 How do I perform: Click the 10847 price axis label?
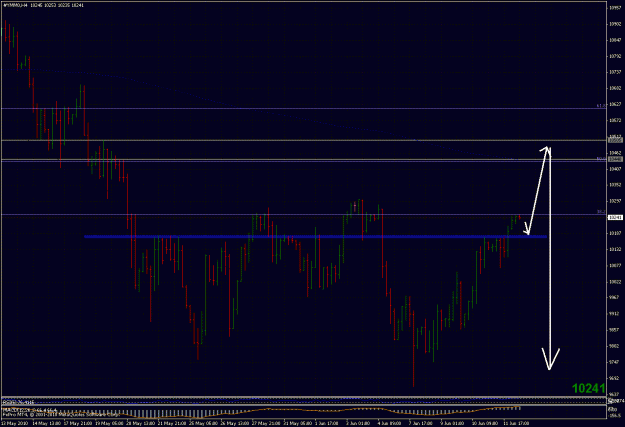tap(614, 40)
